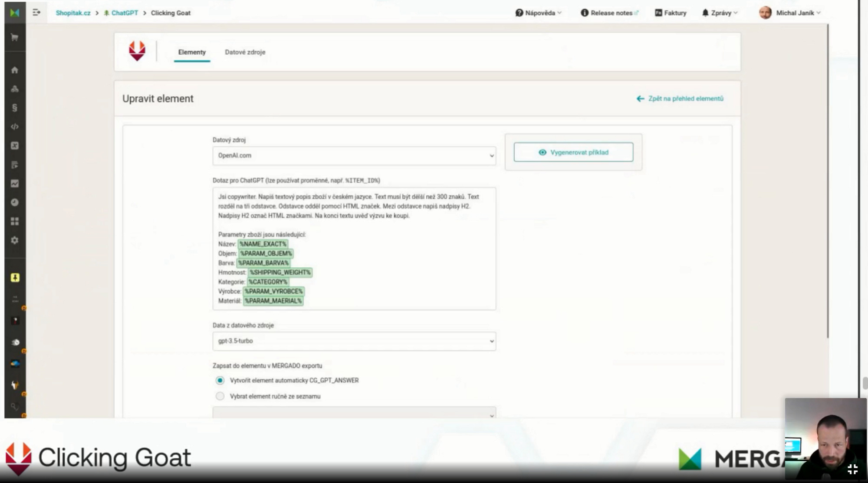
Task: Click the Upravit element heading
Action: (x=158, y=99)
